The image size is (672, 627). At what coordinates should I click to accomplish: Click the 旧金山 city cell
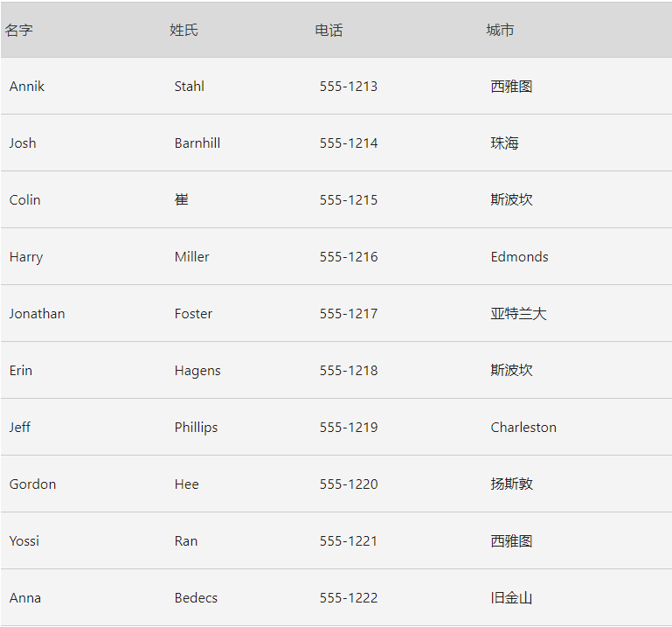(511, 598)
